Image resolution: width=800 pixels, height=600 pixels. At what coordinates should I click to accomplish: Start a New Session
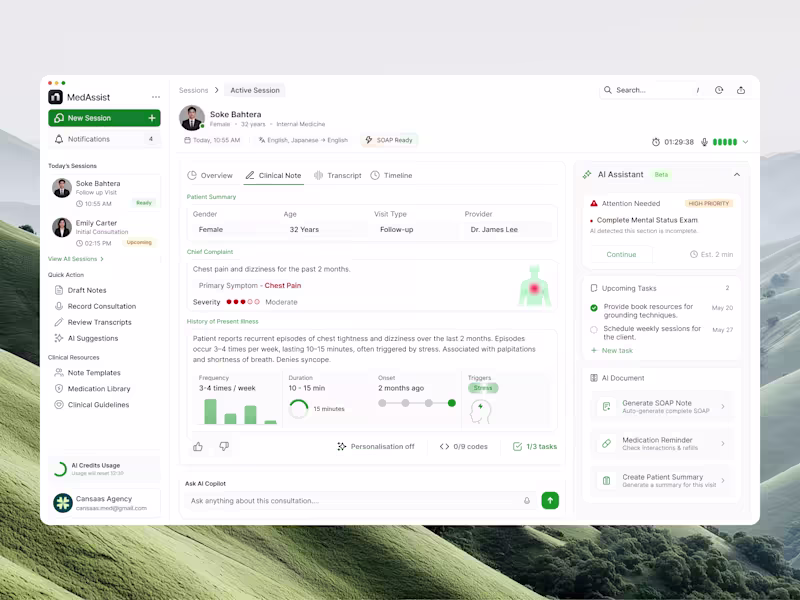click(105, 118)
